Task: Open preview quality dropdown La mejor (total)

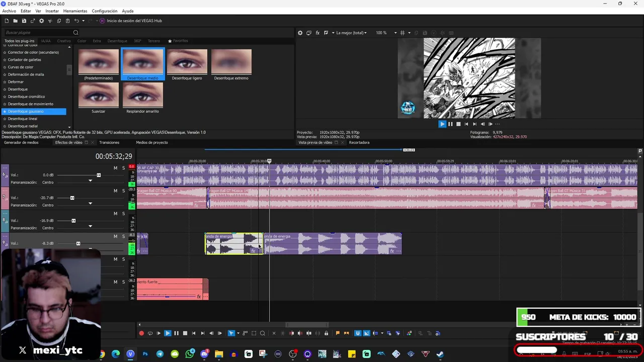Action: point(351,33)
